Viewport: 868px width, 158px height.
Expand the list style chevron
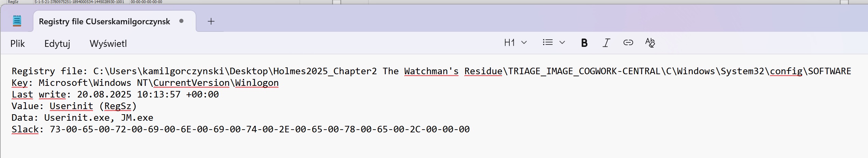tap(562, 42)
